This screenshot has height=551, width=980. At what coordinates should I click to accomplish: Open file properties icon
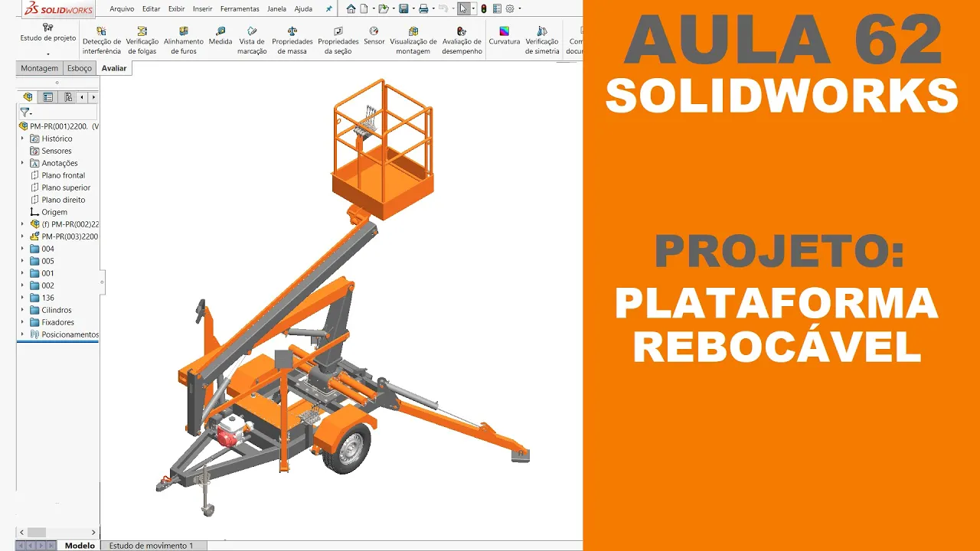(x=497, y=9)
